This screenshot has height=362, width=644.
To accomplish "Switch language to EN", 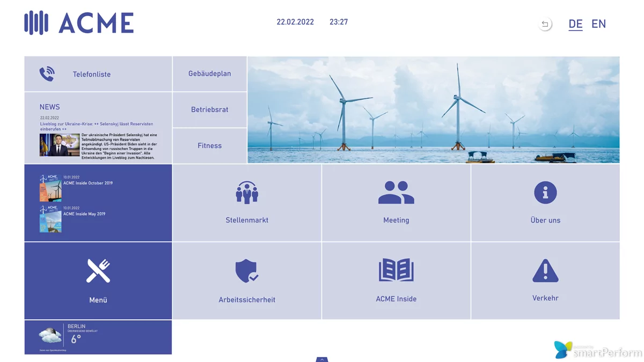I will (598, 24).
